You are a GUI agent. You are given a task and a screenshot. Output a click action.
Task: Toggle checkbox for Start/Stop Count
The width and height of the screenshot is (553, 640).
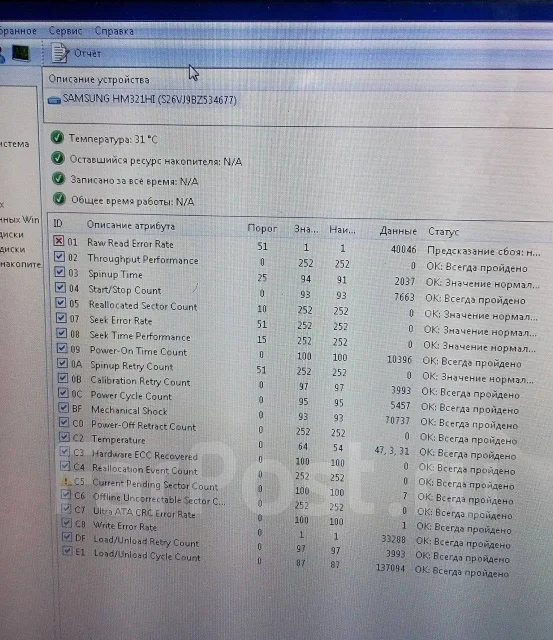click(x=60, y=287)
